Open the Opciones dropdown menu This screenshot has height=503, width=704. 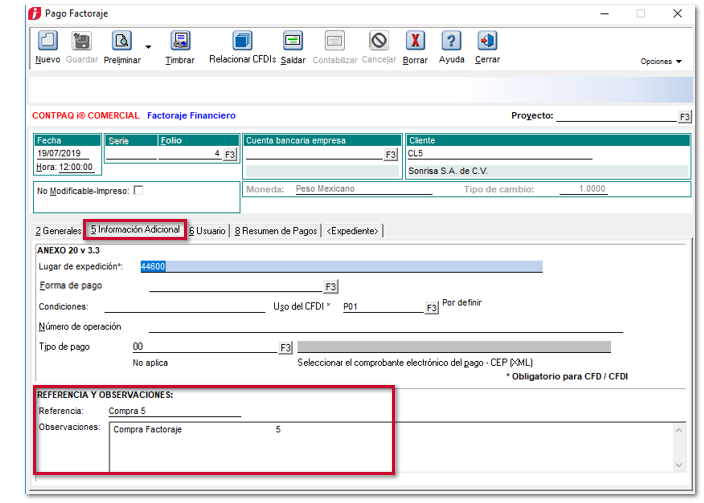coord(661,61)
